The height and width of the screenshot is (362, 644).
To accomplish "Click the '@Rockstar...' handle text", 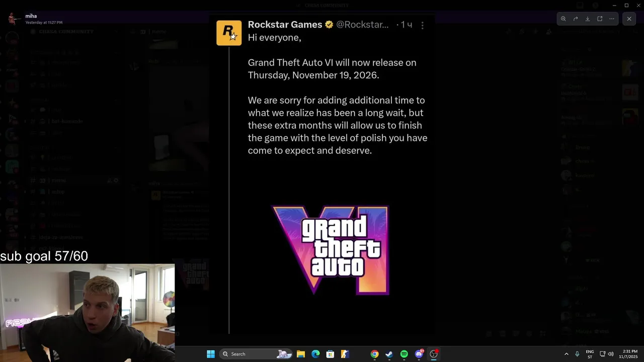I will point(362,25).
